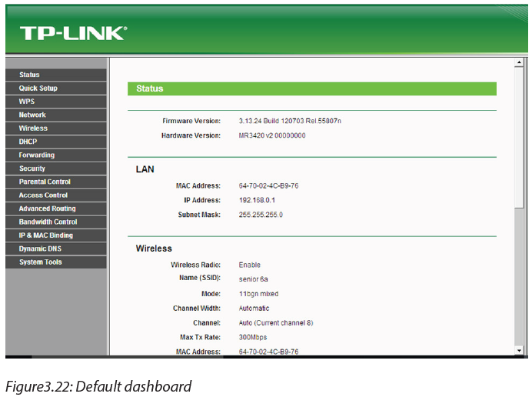Select Dynamic DNS menu item
The width and height of the screenshot is (532, 397).
click(x=56, y=249)
